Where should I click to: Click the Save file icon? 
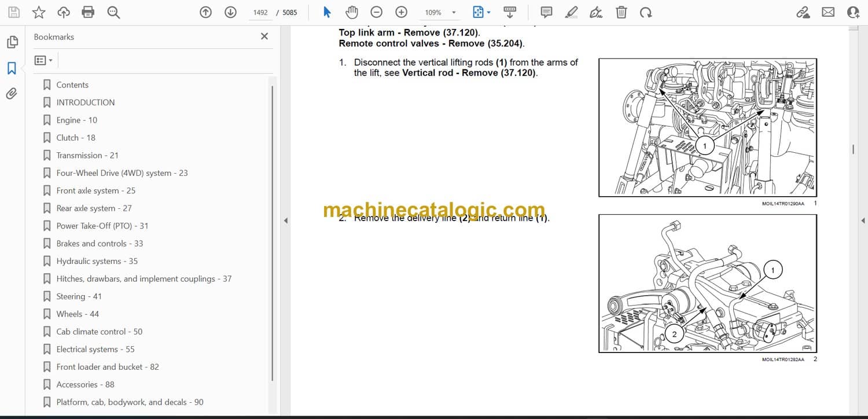click(14, 12)
